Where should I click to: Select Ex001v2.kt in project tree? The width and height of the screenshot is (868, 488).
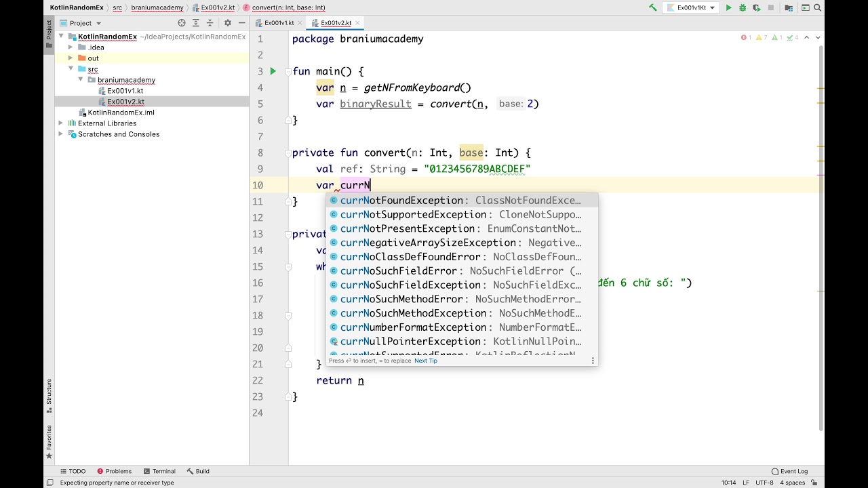point(125,102)
